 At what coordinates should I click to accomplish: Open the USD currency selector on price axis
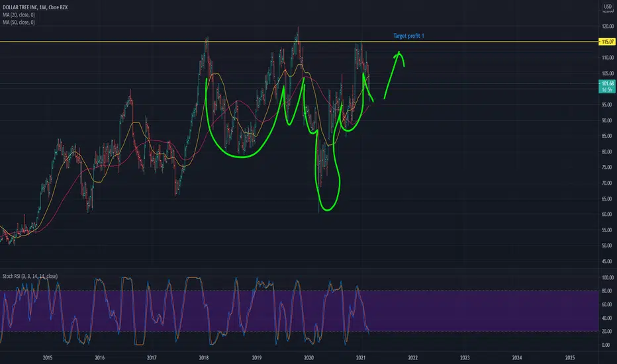(x=608, y=7)
